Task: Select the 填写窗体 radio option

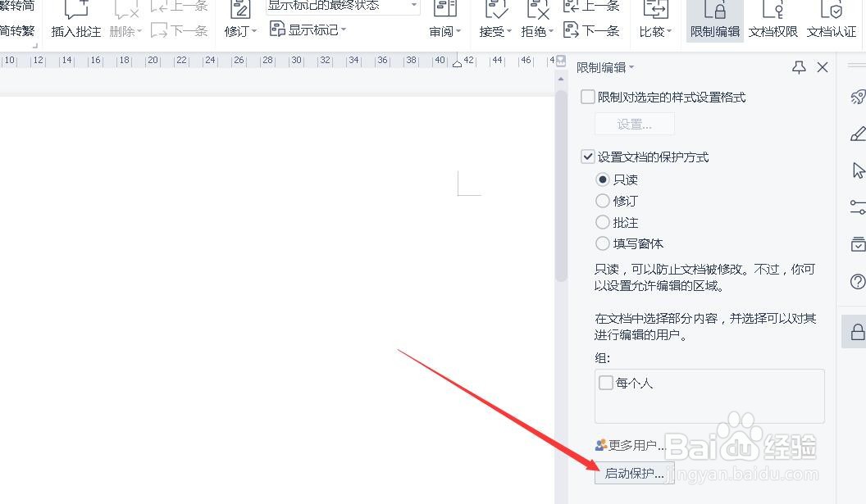Action: click(603, 243)
